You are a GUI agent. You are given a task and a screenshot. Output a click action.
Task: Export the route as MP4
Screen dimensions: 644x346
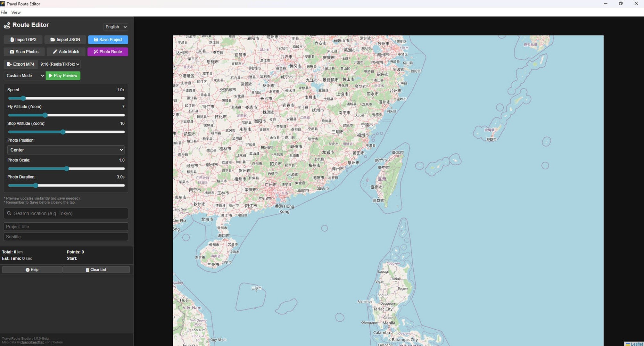(21, 64)
